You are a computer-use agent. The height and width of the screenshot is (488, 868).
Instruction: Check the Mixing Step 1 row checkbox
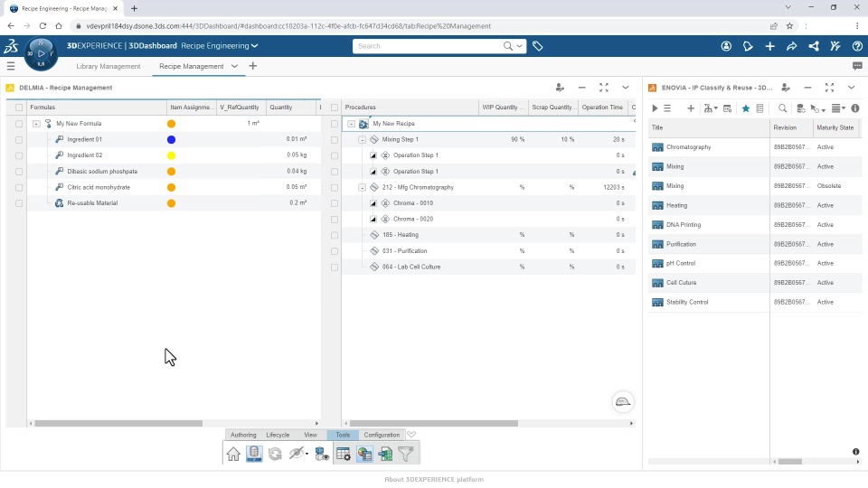(x=334, y=140)
